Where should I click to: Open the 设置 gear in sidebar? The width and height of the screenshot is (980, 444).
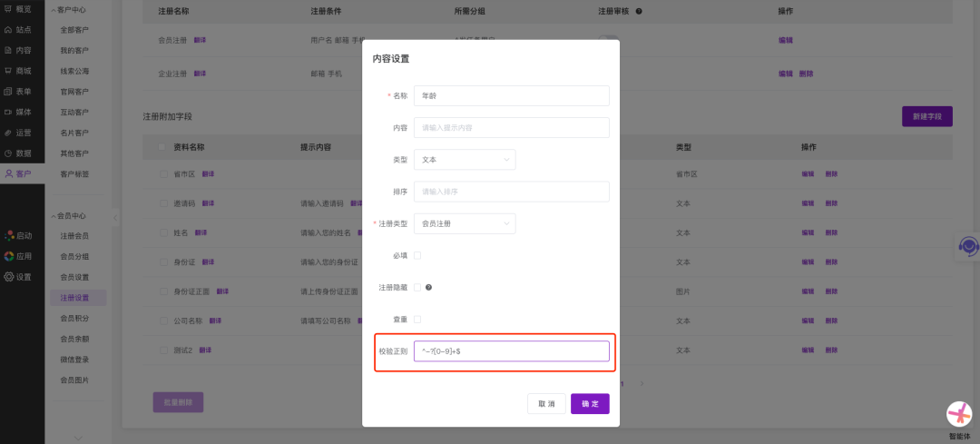coord(17,277)
